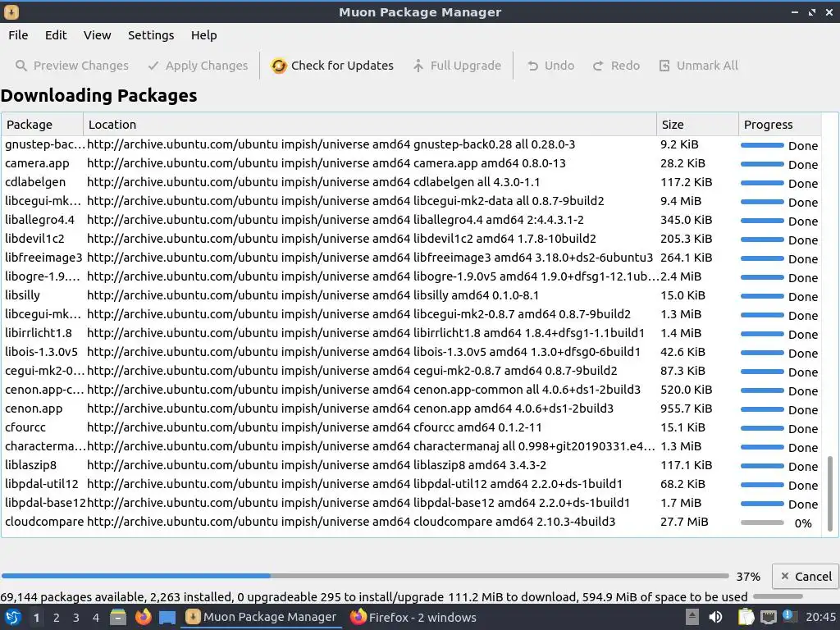Click the 27.7 MiB size cell
The width and height of the screenshot is (840, 630).
tap(684, 522)
